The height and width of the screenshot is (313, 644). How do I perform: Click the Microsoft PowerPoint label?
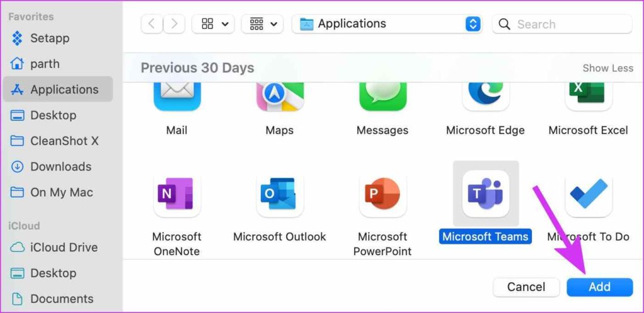click(382, 244)
